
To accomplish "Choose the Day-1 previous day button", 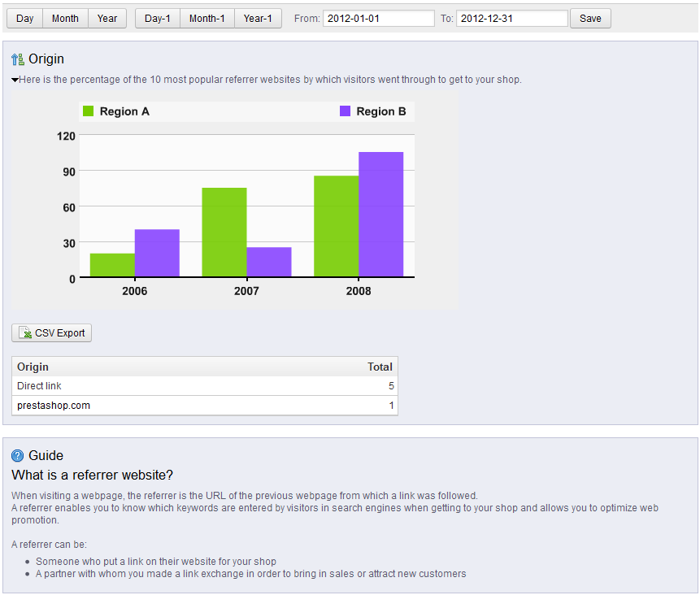I will click(158, 19).
